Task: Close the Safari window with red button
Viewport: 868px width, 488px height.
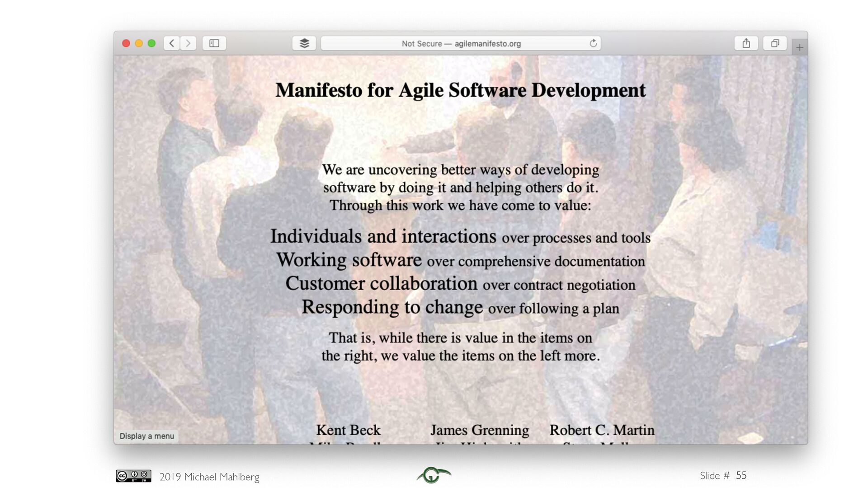Action: (x=126, y=43)
